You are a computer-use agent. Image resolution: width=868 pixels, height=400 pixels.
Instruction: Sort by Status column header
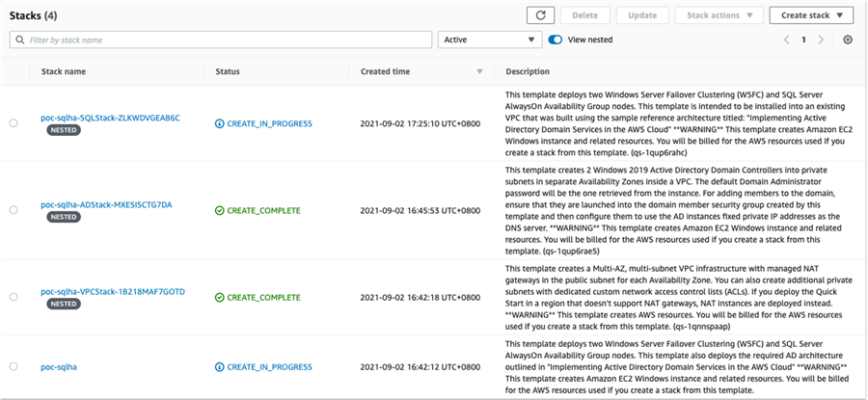(228, 71)
